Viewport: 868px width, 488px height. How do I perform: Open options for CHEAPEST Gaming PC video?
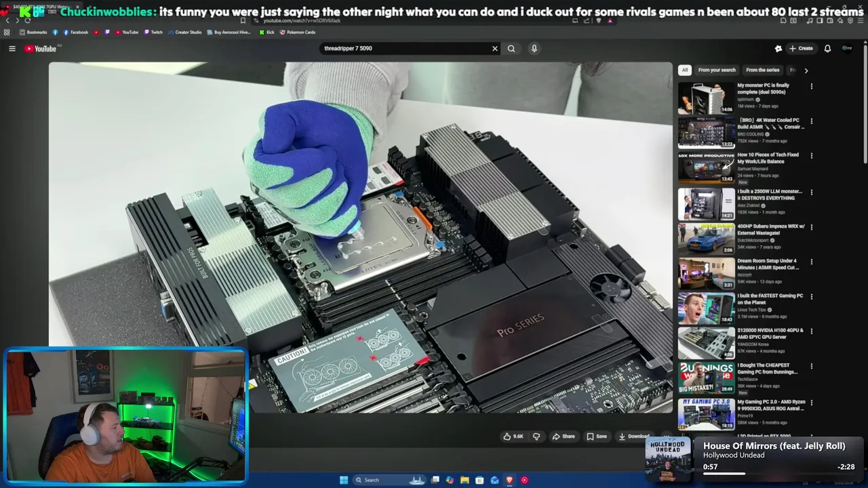click(x=811, y=367)
